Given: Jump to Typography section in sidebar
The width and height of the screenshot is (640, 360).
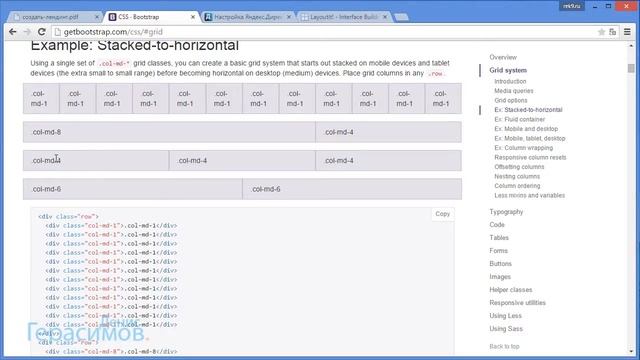Looking at the screenshot, I should pos(506,212).
